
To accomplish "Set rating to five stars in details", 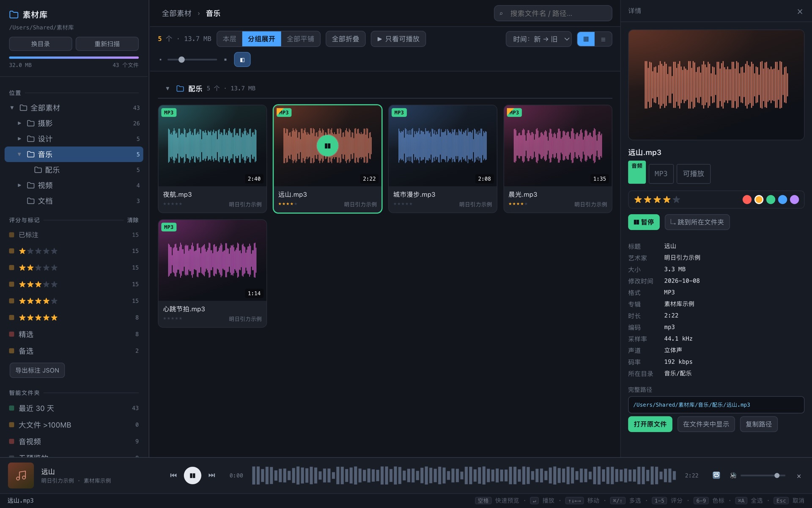I will (x=676, y=200).
